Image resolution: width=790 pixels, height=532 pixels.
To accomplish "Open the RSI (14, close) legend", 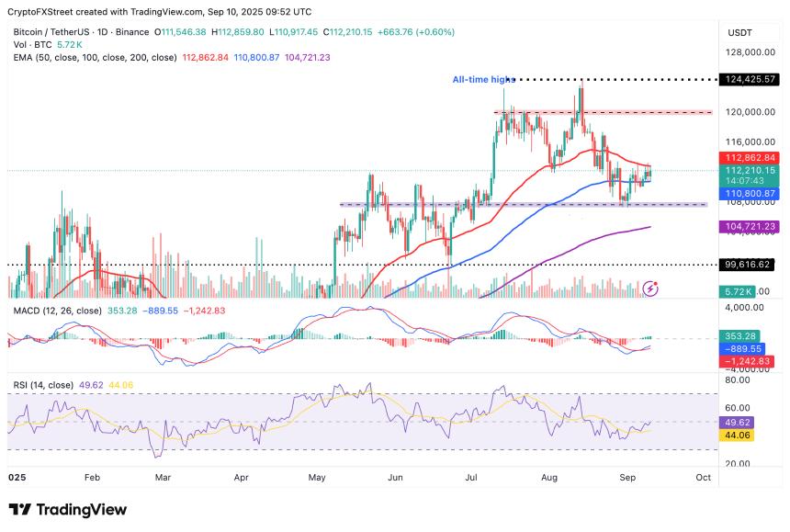I will (44, 384).
